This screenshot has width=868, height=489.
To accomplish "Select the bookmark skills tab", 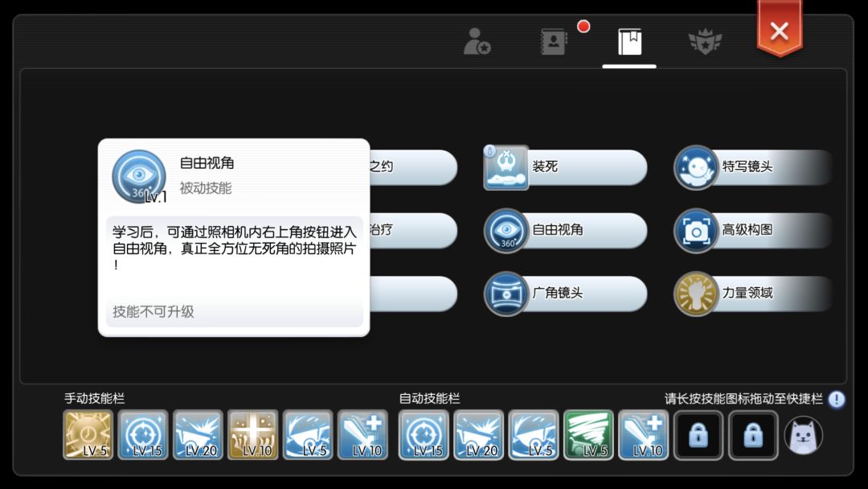I will pyautogui.click(x=629, y=42).
